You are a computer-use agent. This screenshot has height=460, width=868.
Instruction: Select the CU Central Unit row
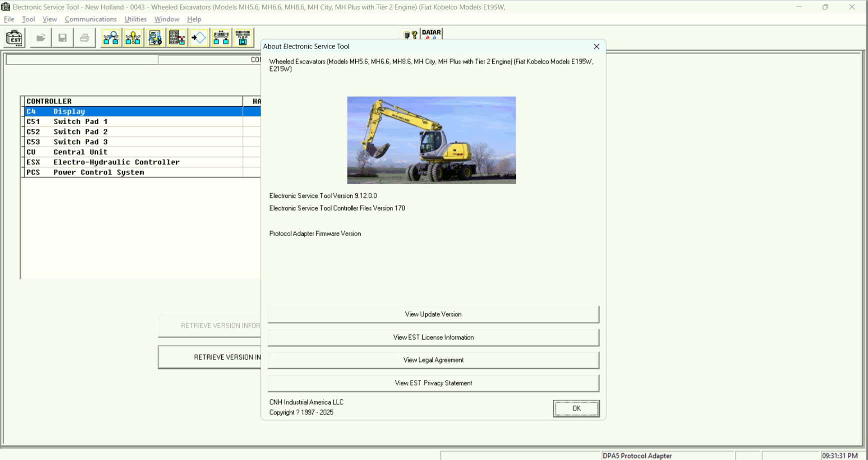(x=142, y=152)
